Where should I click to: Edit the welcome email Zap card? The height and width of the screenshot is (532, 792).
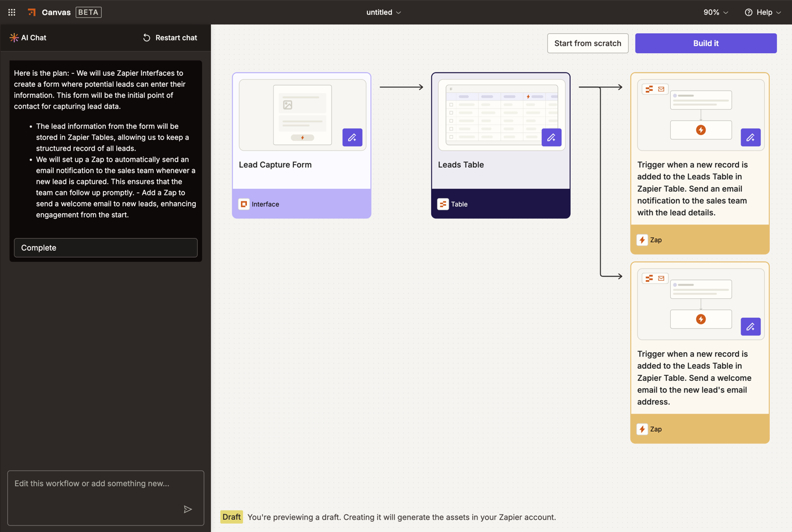[x=750, y=327]
